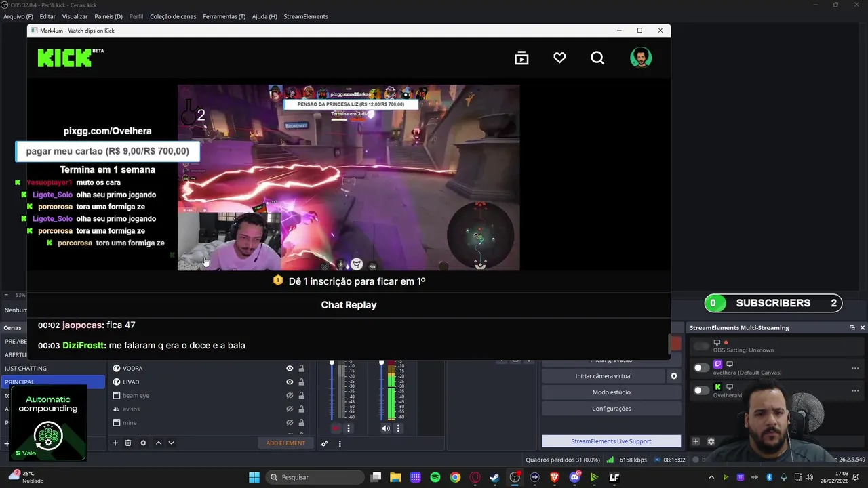Open virtual camera settings gear
Screen dimensions: 868x488
pyautogui.click(x=674, y=376)
